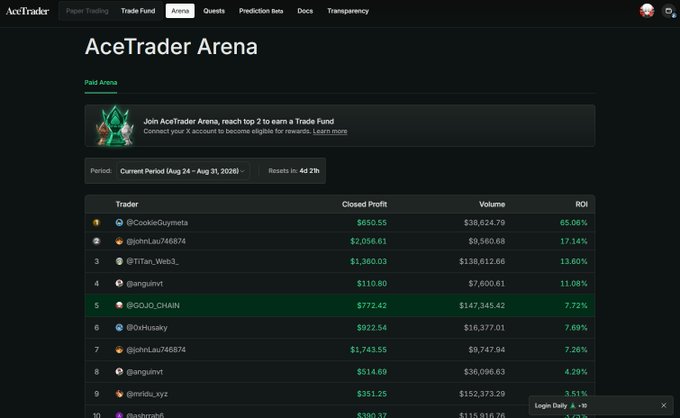Image resolution: width=680 pixels, height=418 pixels.
Task: Open the Prediction Beta page
Action: (x=261, y=11)
